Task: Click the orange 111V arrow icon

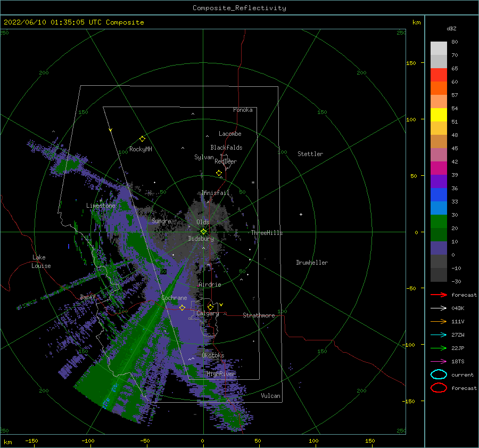Action: coord(439,321)
